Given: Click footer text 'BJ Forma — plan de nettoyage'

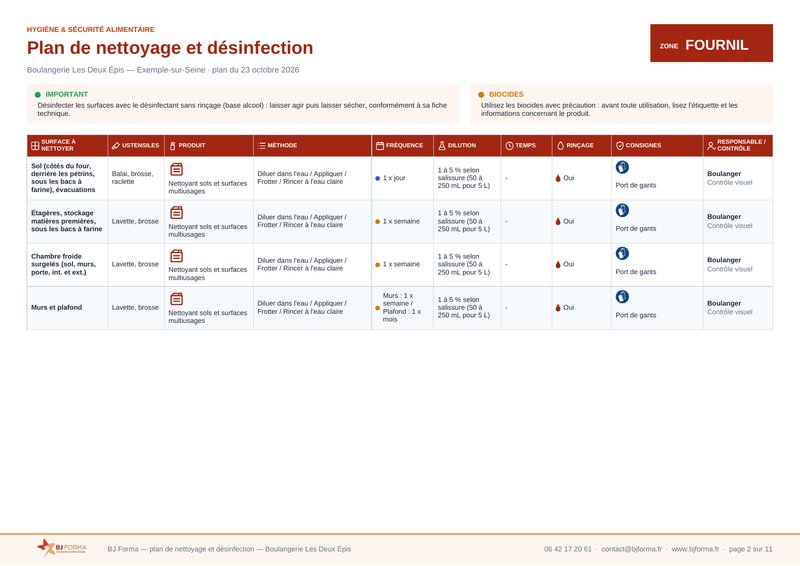Looking at the screenshot, I should click(229, 549).
